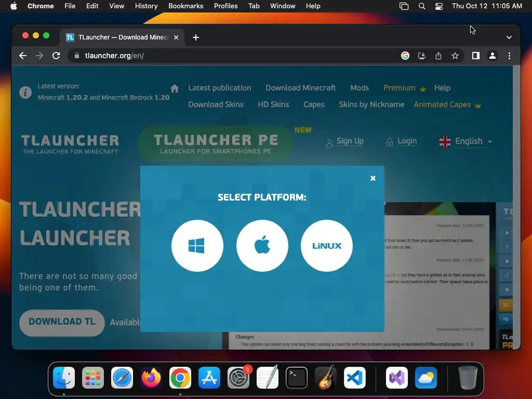Click Sign Up
The image size is (532, 399).
350,141
